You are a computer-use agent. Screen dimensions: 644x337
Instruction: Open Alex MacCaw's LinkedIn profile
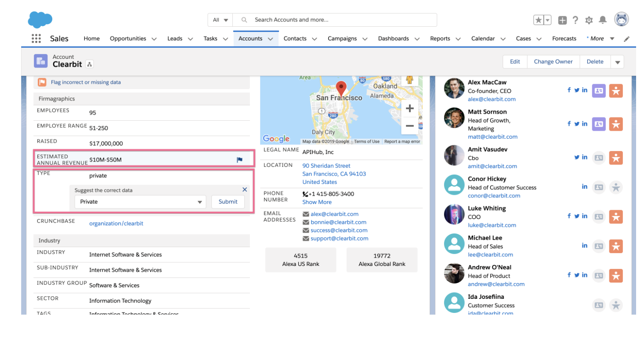585,90
